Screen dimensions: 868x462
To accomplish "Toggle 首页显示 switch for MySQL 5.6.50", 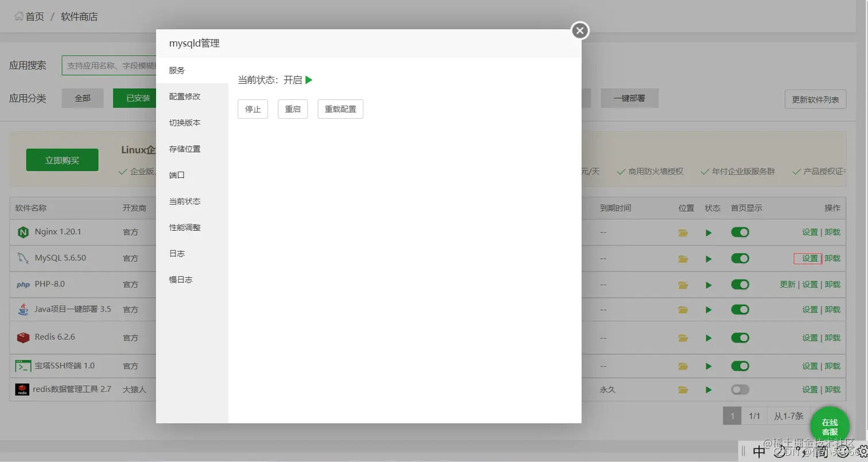I will pyautogui.click(x=740, y=258).
